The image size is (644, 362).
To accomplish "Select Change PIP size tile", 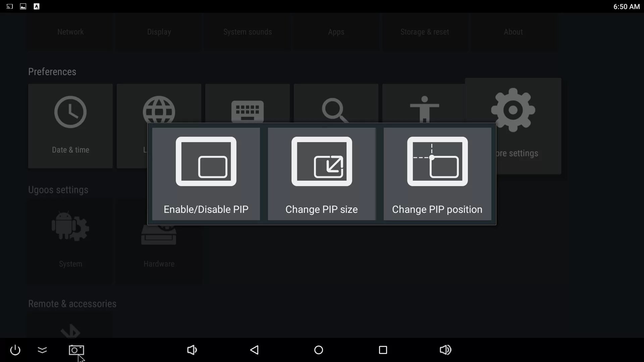I will pyautogui.click(x=321, y=174).
